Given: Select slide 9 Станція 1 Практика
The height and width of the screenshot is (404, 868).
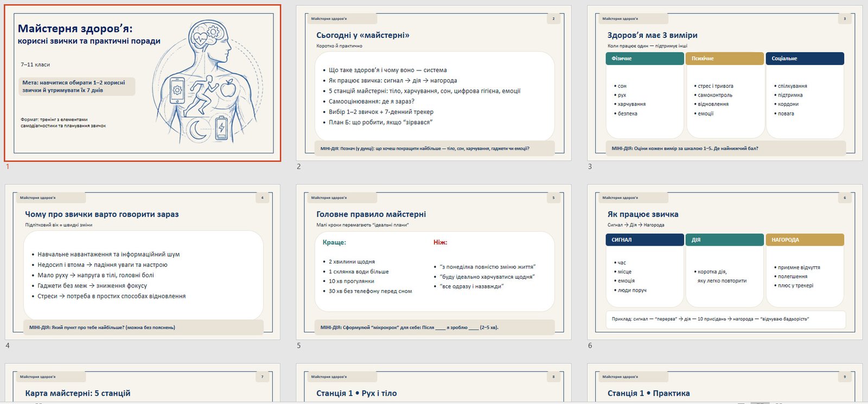Looking at the screenshot, I should point(724,384).
